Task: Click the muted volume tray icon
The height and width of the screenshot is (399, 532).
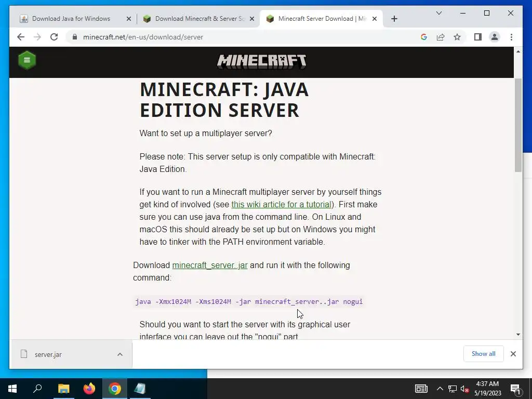Action: [465, 389]
